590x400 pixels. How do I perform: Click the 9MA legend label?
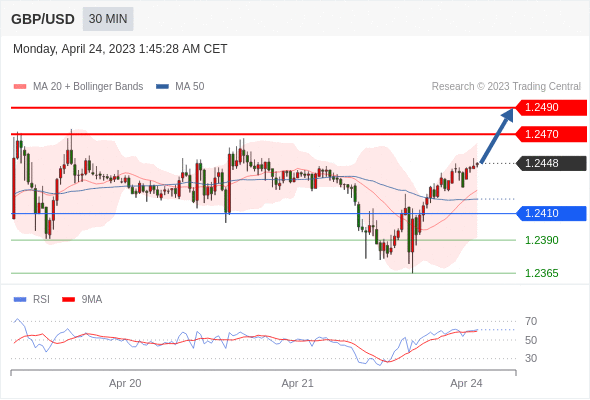point(92,300)
